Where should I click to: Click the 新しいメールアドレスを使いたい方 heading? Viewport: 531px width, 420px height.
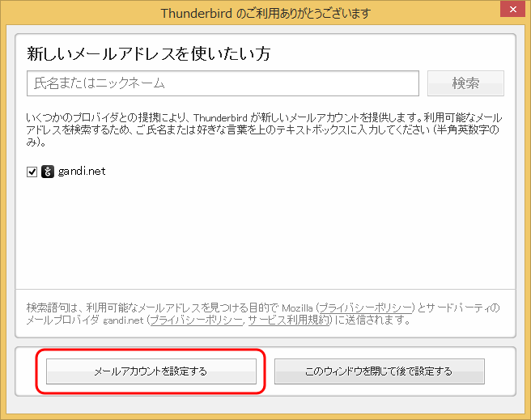(149, 53)
